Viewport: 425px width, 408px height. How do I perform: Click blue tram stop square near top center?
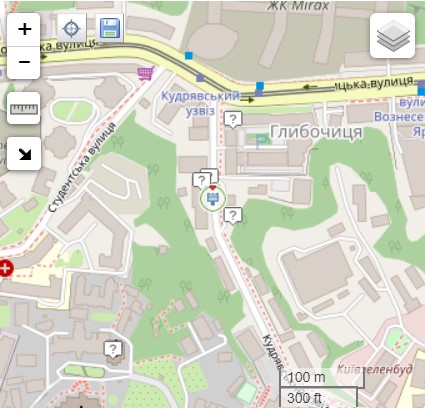coord(189,55)
